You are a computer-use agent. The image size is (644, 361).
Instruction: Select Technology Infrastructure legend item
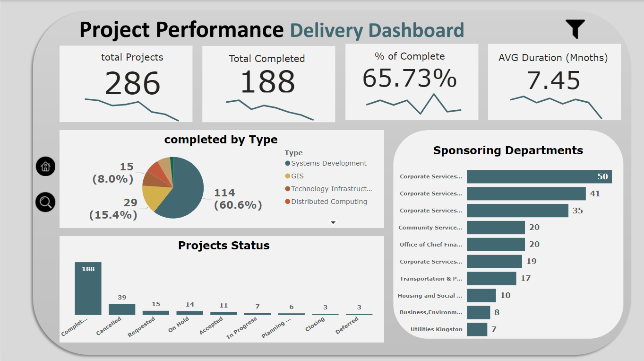[331, 189]
